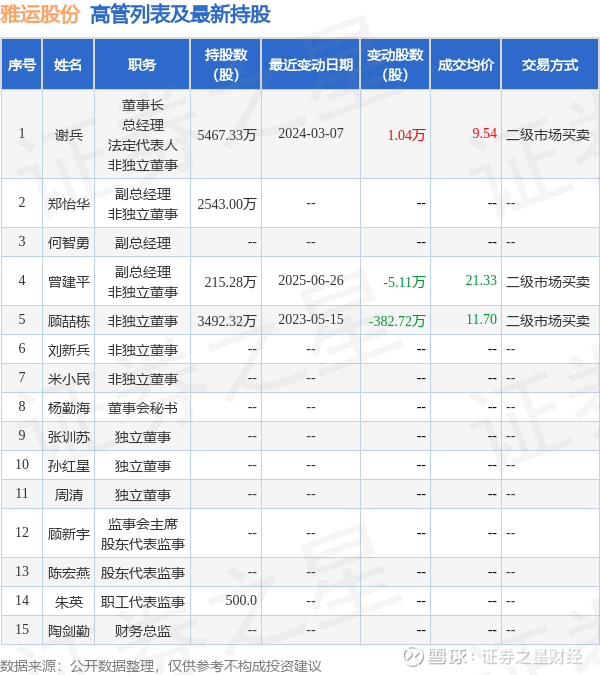Click the 5467.33万 shareholding value
Screen dimensions: 600x675
click(227, 135)
